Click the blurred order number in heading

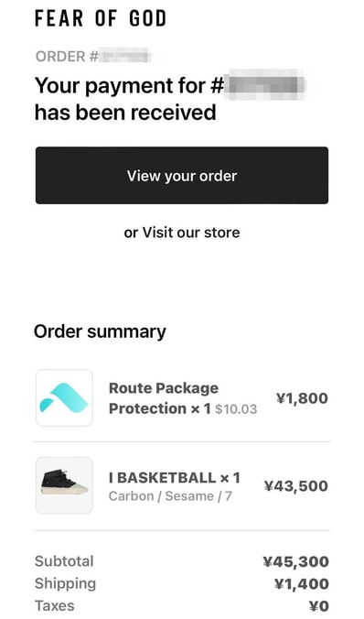tap(266, 86)
